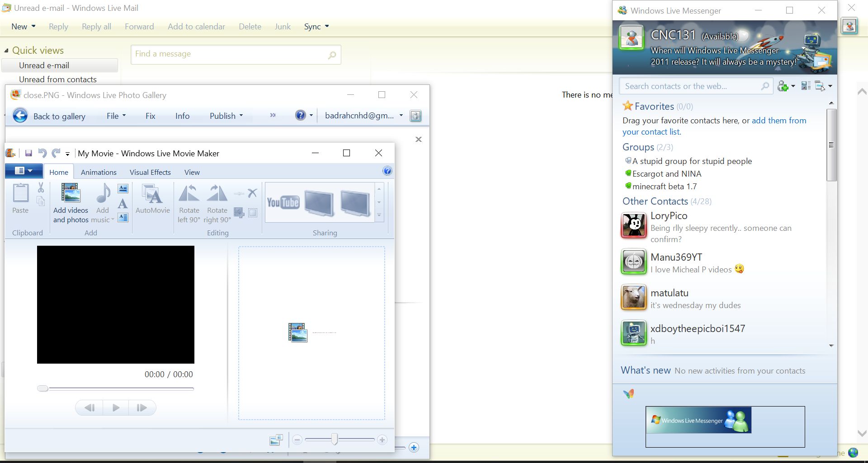Image resolution: width=868 pixels, height=463 pixels.
Task: Collapse the Quick views section
Action: click(x=6, y=50)
